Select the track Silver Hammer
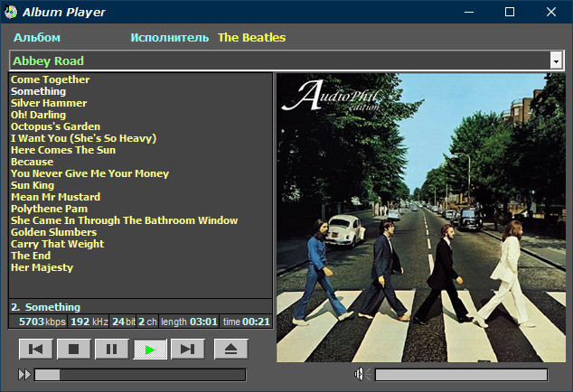 point(49,103)
